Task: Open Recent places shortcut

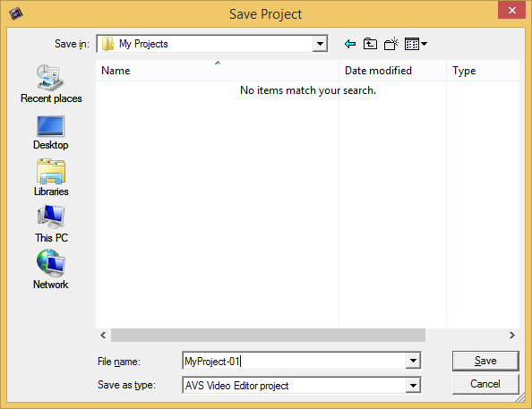Action: pos(51,84)
